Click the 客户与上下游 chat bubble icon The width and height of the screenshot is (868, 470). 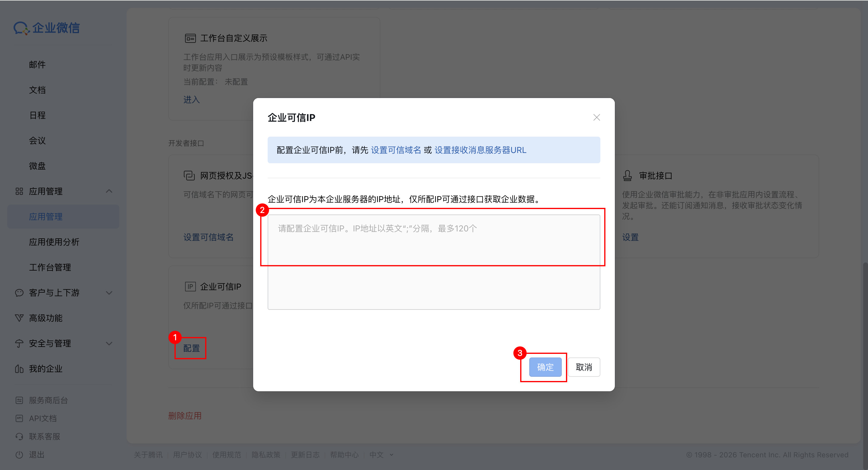(x=19, y=292)
